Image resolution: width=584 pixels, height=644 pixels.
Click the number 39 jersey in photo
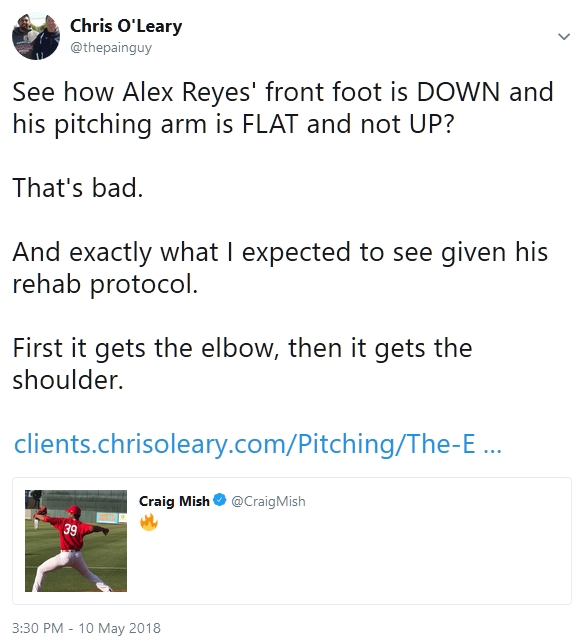70,530
